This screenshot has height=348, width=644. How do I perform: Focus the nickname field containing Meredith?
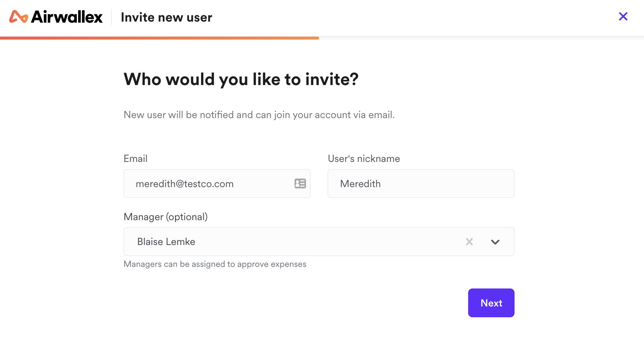[x=421, y=183]
